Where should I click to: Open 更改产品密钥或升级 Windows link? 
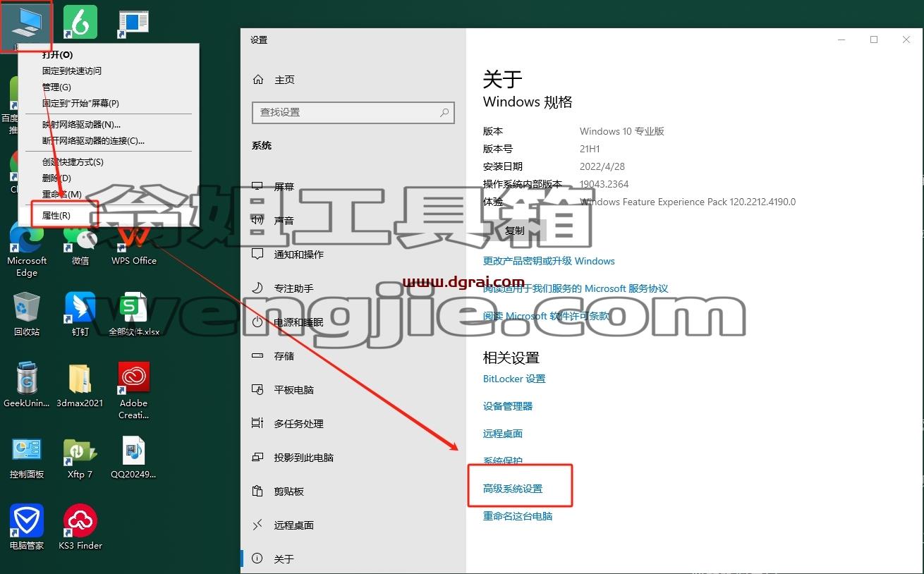[549, 261]
